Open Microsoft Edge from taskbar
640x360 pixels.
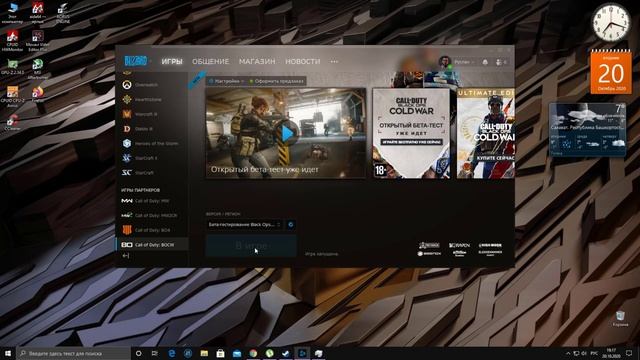click(172, 353)
